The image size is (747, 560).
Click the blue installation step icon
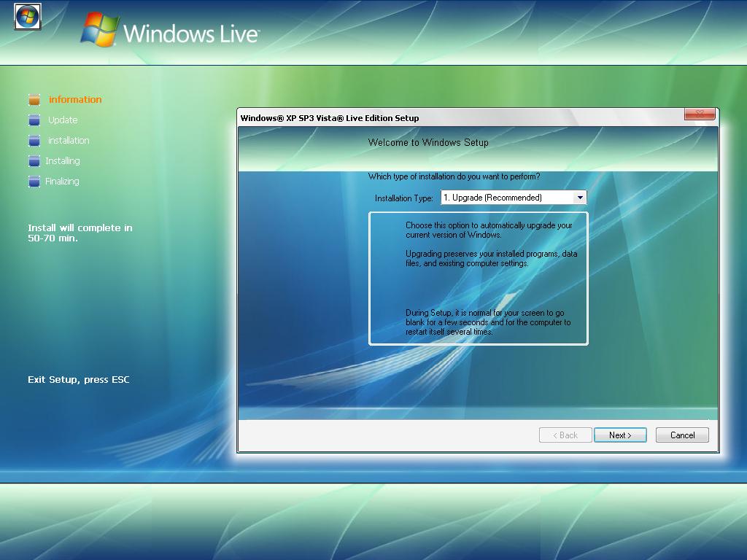(x=34, y=141)
